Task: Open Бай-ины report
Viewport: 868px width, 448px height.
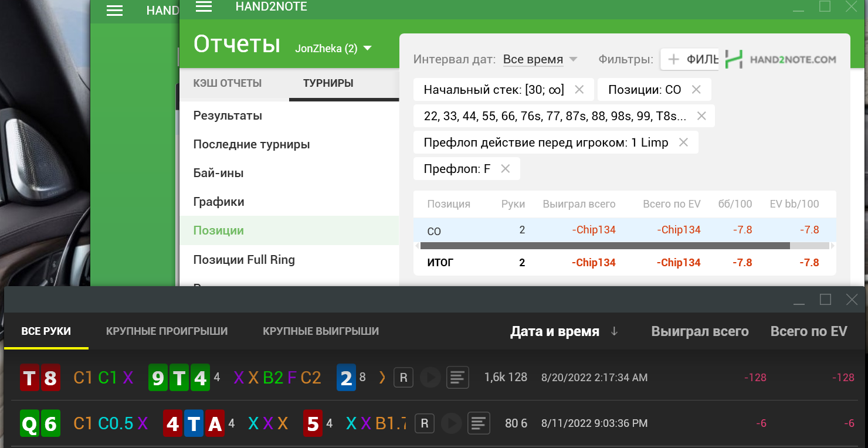Action: (218, 173)
